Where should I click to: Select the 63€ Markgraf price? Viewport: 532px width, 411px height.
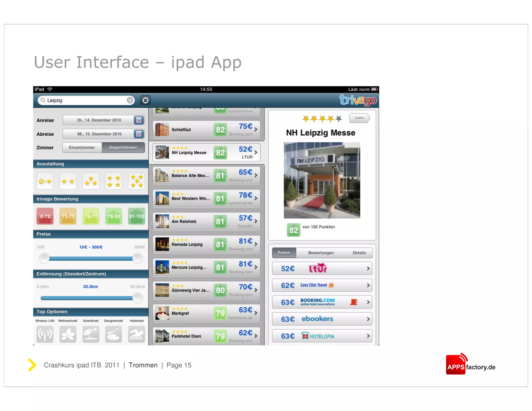click(x=245, y=310)
